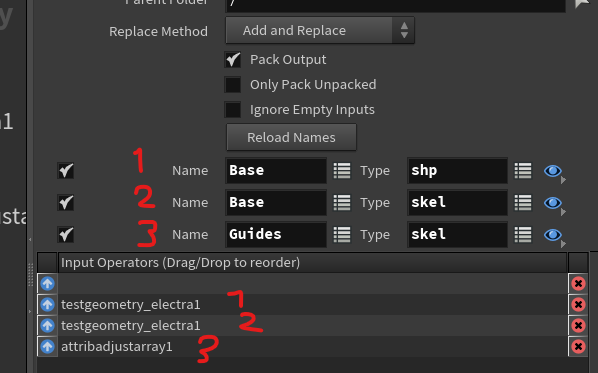This screenshot has width=598, height=373.
Task: Jump to attribadjustarray1 operator arrow icon
Action: [47, 347]
